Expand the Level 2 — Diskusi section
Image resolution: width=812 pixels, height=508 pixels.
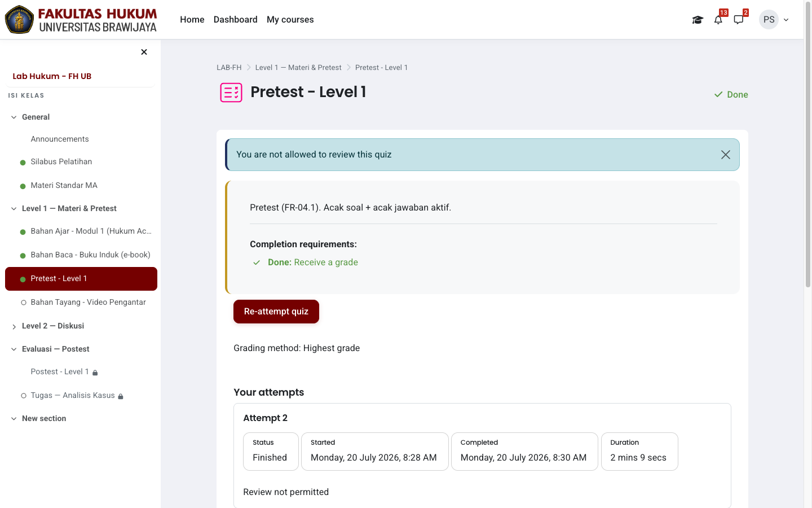click(x=14, y=326)
